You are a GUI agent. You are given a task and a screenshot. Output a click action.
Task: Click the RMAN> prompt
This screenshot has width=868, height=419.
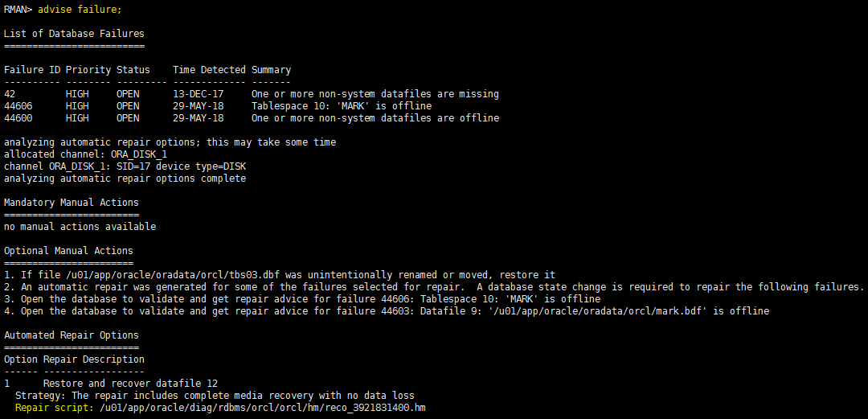[x=18, y=10]
